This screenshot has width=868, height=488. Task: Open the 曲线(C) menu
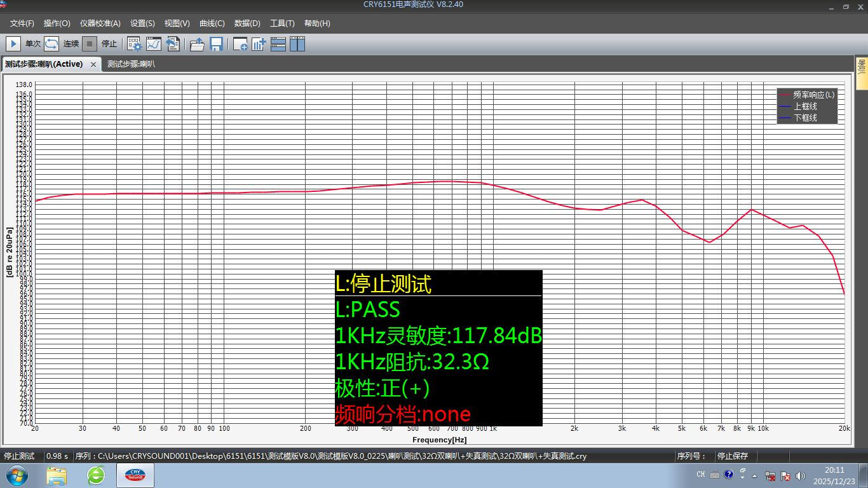[x=212, y=24]
